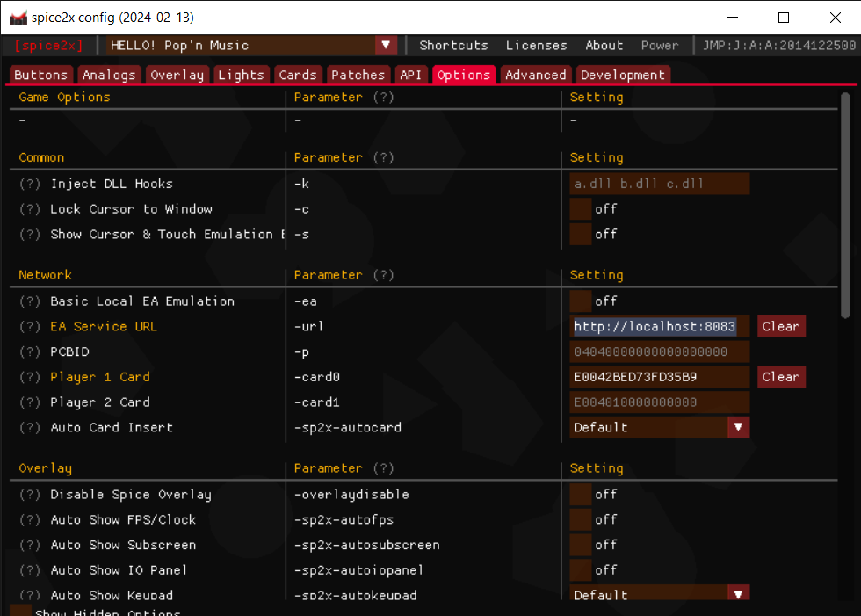Open help for Disable Spice Overlay
Image resolution: width=861 pixels, height=616 pixels.
pyautogui.click(x=29, y=494)
